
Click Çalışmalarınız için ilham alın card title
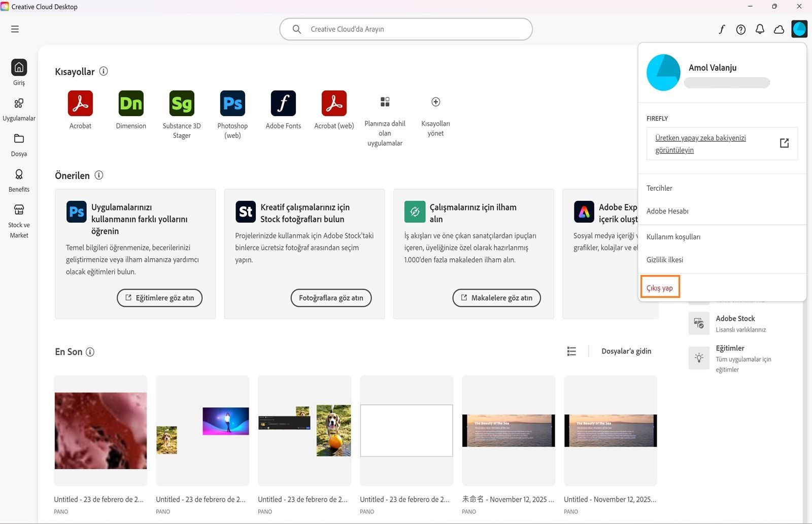click(473, 213)
